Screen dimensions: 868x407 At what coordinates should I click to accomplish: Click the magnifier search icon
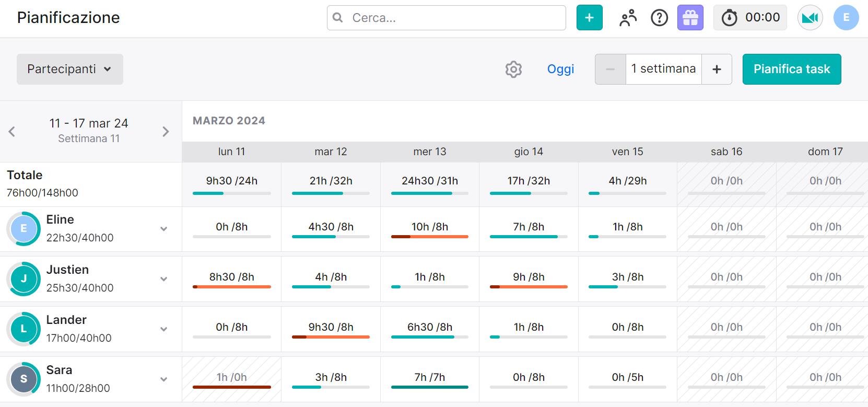tap(338, 18)
